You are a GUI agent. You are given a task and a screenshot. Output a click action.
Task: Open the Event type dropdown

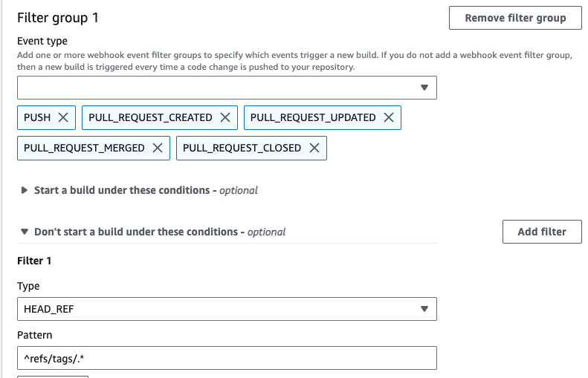(x=227, y=88)
